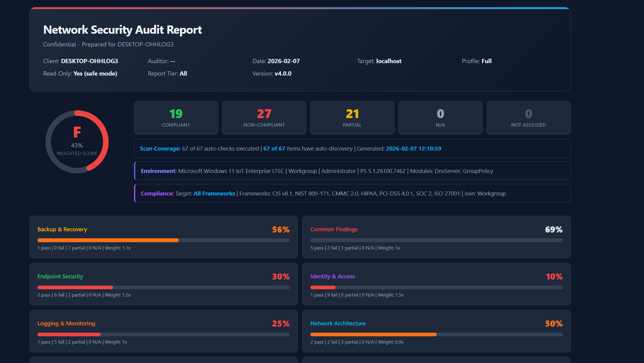Open the Logging & Monitoring category
Viewport: 644px width, 363px height.
click(66, 323)
